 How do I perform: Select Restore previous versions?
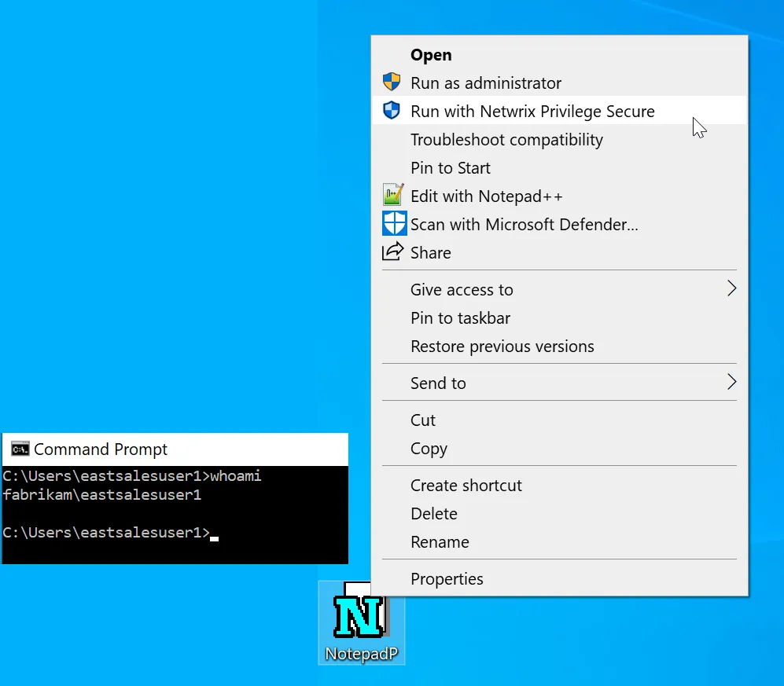coord(560,347)
